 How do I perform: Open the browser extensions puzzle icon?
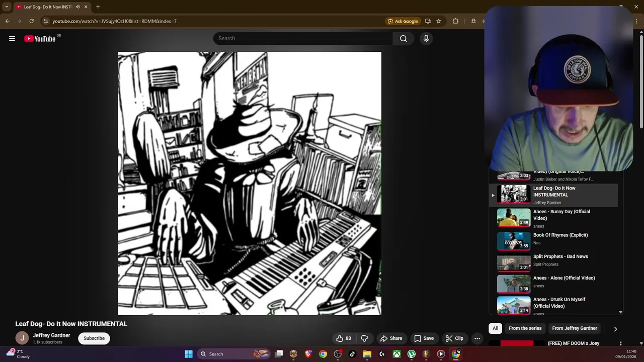tap(456, 21)
